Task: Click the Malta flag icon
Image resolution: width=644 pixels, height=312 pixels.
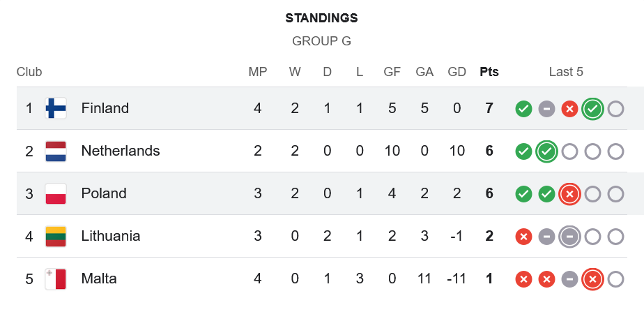Action: [56, 278]
